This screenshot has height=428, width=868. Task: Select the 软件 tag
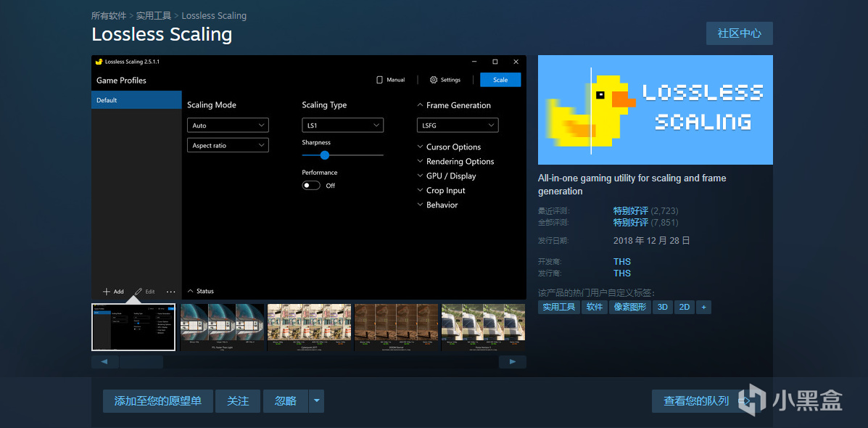pyautogui.click(x=595, y=307)
